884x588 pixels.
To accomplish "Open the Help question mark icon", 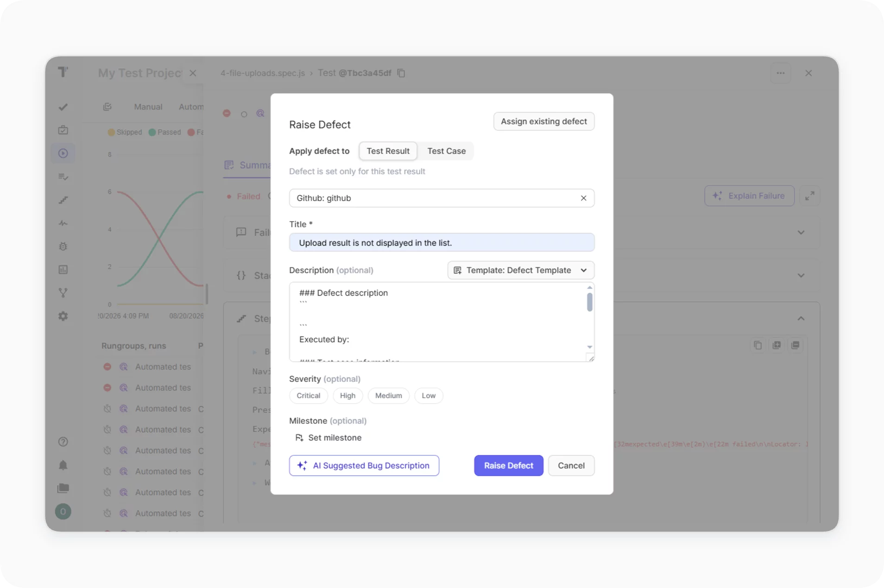I will (x=63, y=442).
